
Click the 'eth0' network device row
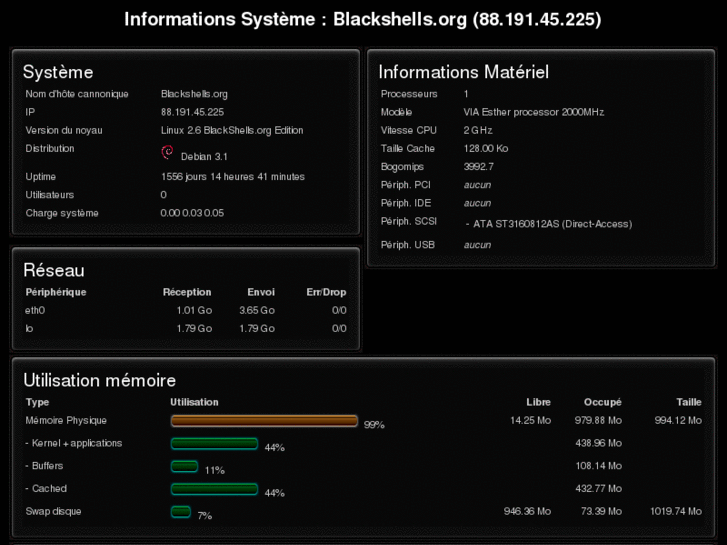point(185,310)
